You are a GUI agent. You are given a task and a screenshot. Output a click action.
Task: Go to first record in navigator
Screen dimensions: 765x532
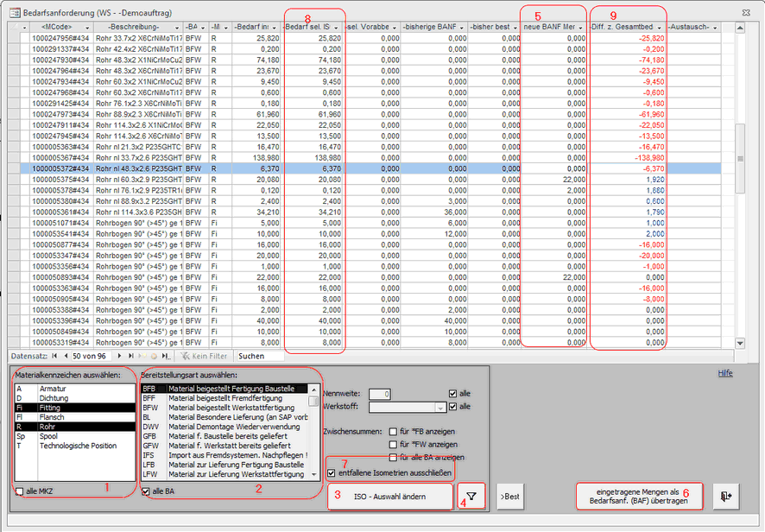tap(55, 355)
